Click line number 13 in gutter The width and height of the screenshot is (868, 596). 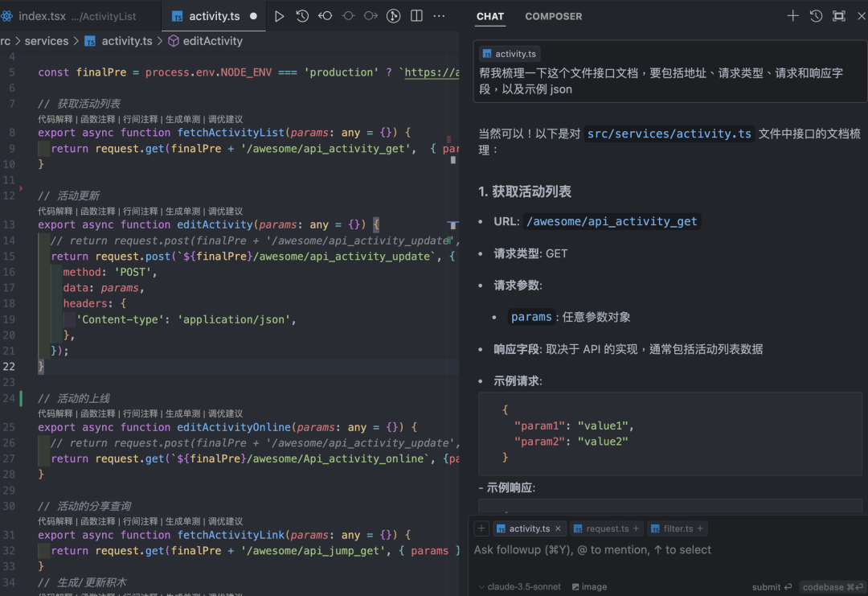(x=10, y=224)
